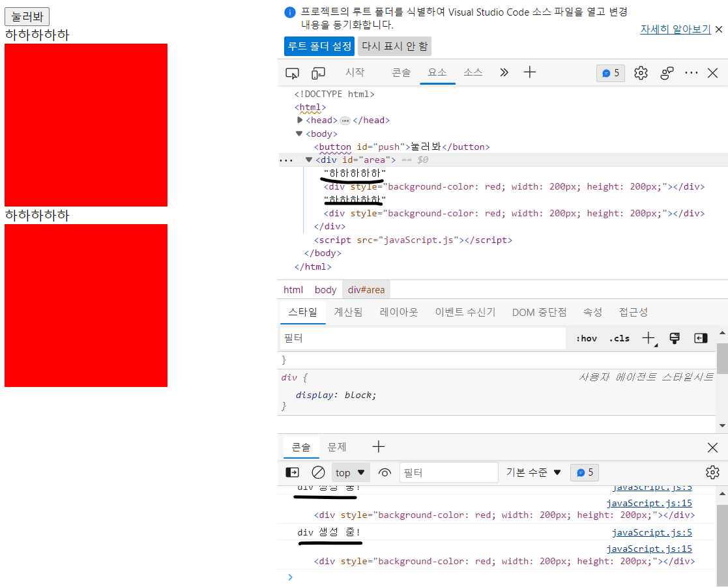Open the three-dot actions for selected node
This screenshot has width=728, height=587.
pyautogui.click(x=286, y=160)
